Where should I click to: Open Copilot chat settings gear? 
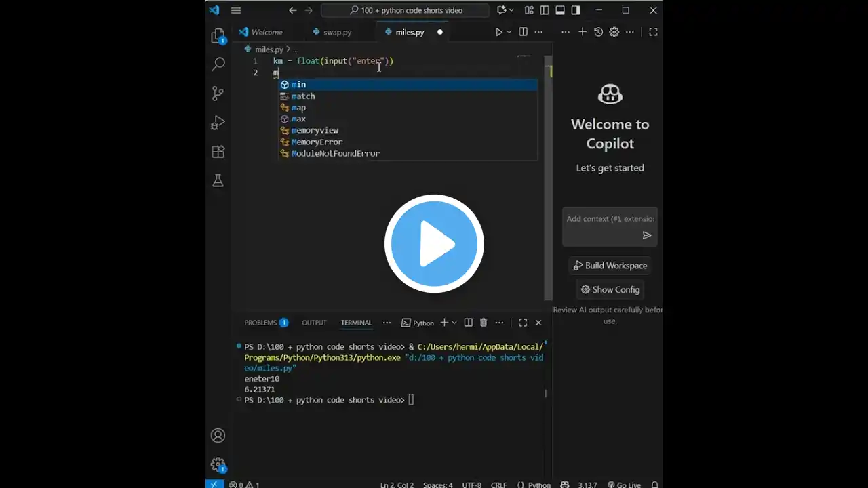614,32
